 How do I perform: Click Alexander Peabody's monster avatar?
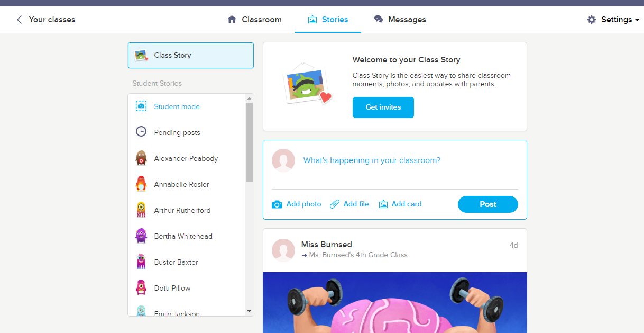coord(141,158)
